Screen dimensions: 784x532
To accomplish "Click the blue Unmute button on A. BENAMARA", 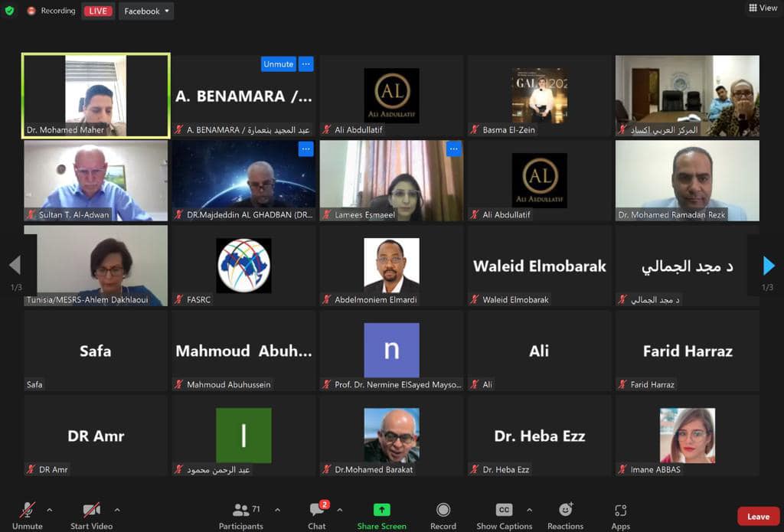I will [x=279, y=64].
